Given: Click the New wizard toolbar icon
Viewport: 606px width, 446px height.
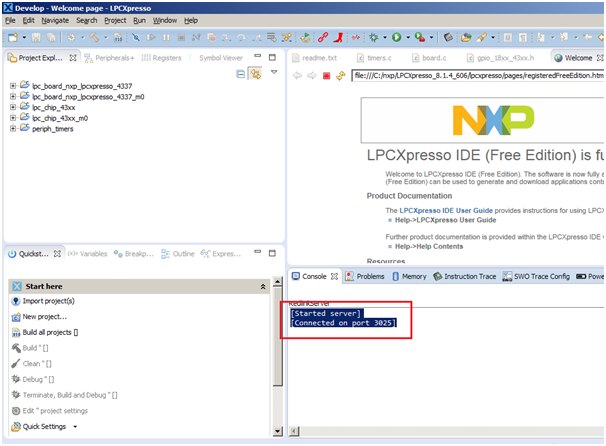Looking at the screenshot, I should [13, 37].
